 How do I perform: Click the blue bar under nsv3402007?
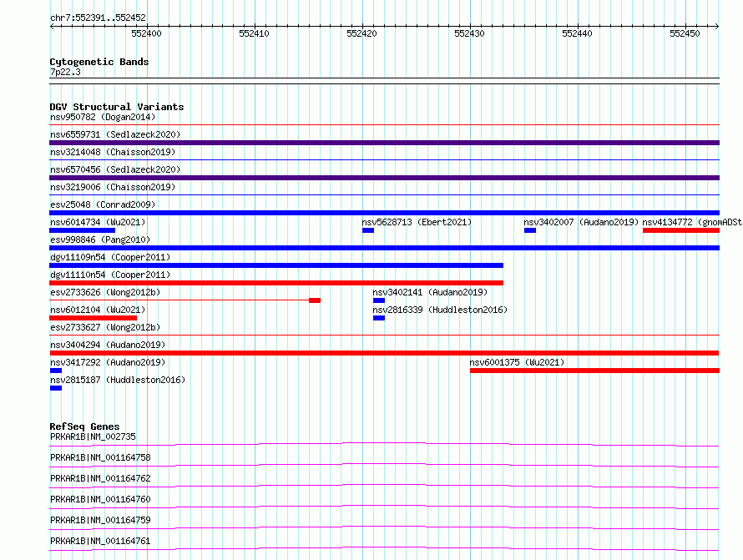tap(530, 230)
